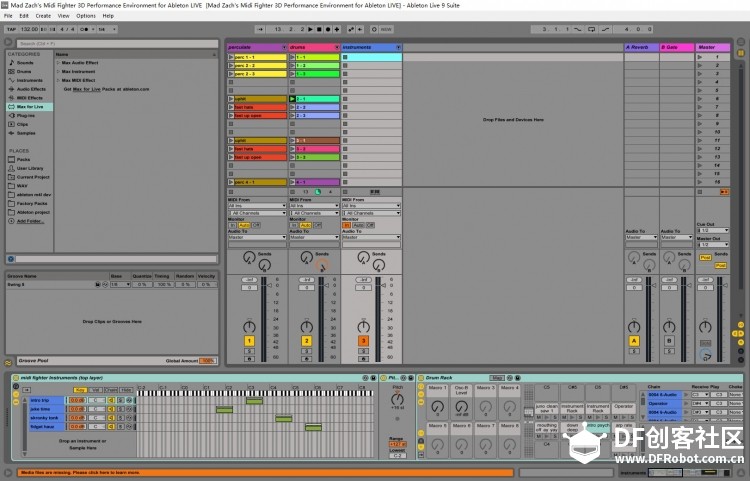Image resolution: width=750 pixels, height=481 pixels.
Task: Select the intro trip chain
Action: [46, 400]
